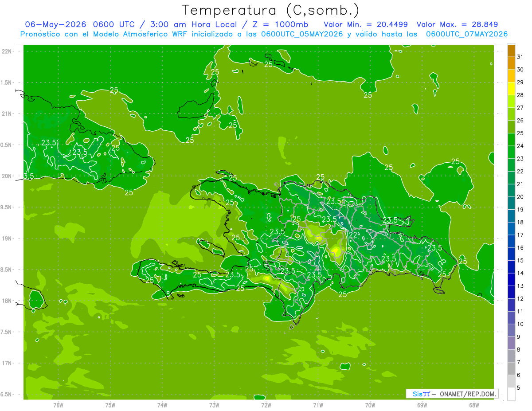Click the teal swatch labeled 19
Image resolution: width=532 pixels, height=411 pixels.
511,204
